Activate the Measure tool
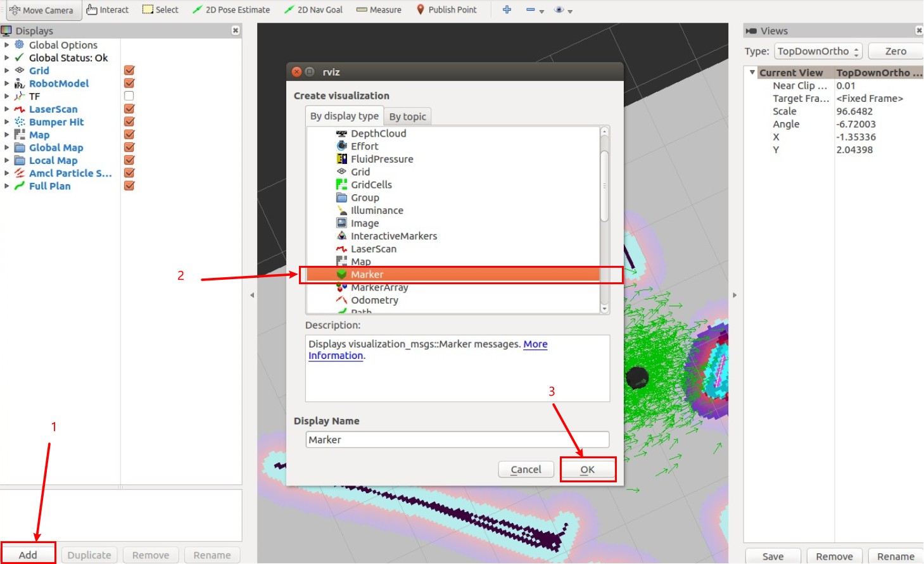 [379, 9]
